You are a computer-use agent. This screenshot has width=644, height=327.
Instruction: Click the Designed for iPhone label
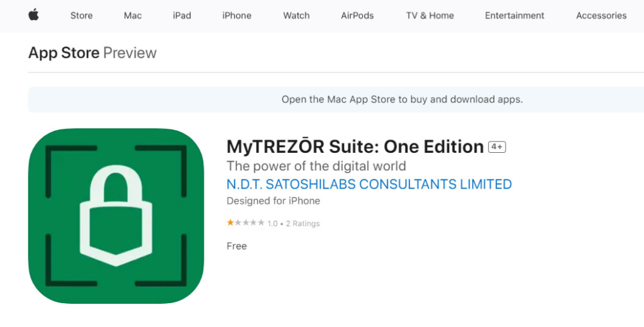coord(273,201)
